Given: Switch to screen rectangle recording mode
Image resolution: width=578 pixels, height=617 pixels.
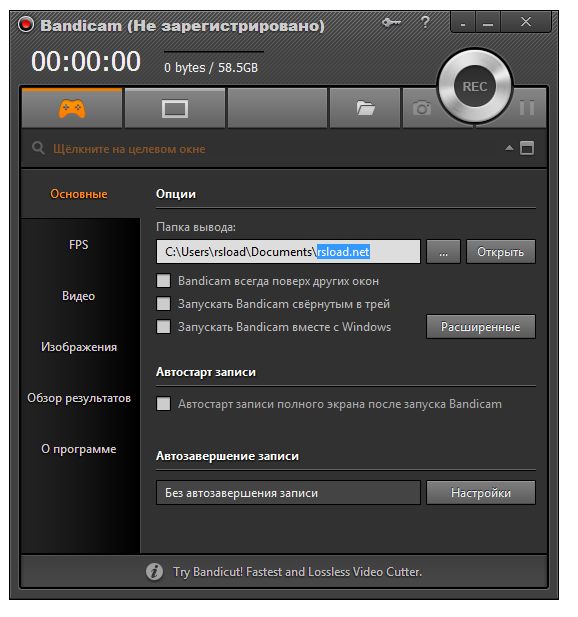Looking at the screenshot, I should click(175, 109).
